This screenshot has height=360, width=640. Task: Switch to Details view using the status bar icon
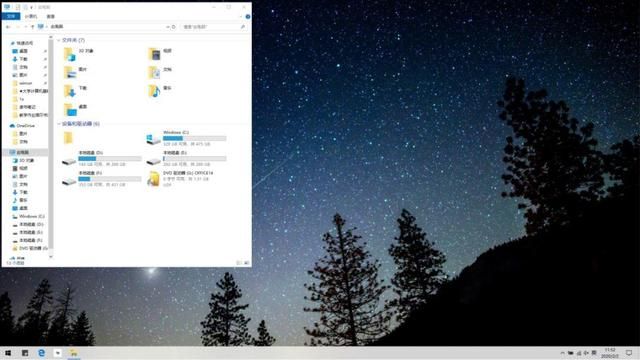pyautogui.click(x=239, y=263)
